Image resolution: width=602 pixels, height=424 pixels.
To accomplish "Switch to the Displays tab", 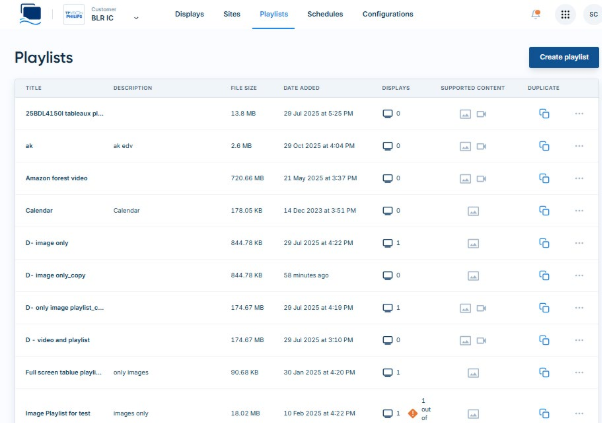I will tap(190, 14).
